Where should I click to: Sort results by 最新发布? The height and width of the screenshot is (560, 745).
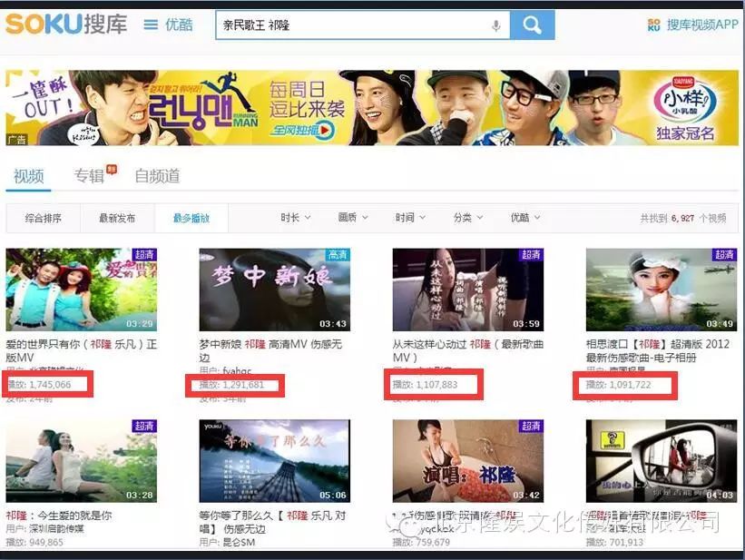point(117,218)
